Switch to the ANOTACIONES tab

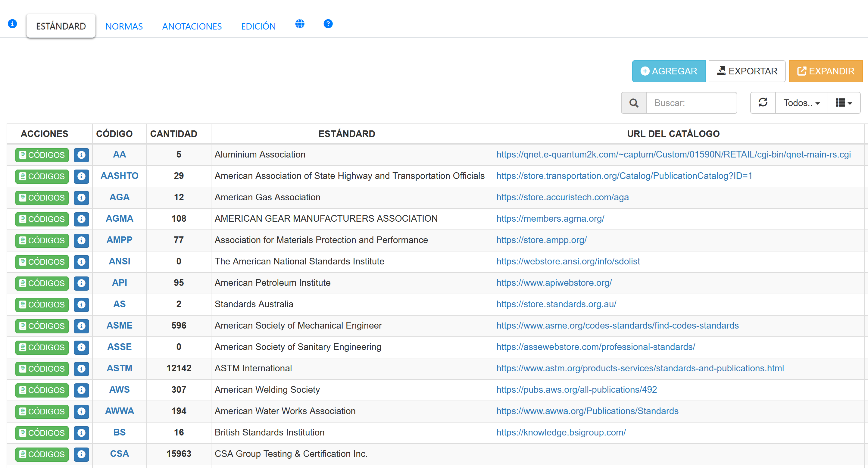192,26
